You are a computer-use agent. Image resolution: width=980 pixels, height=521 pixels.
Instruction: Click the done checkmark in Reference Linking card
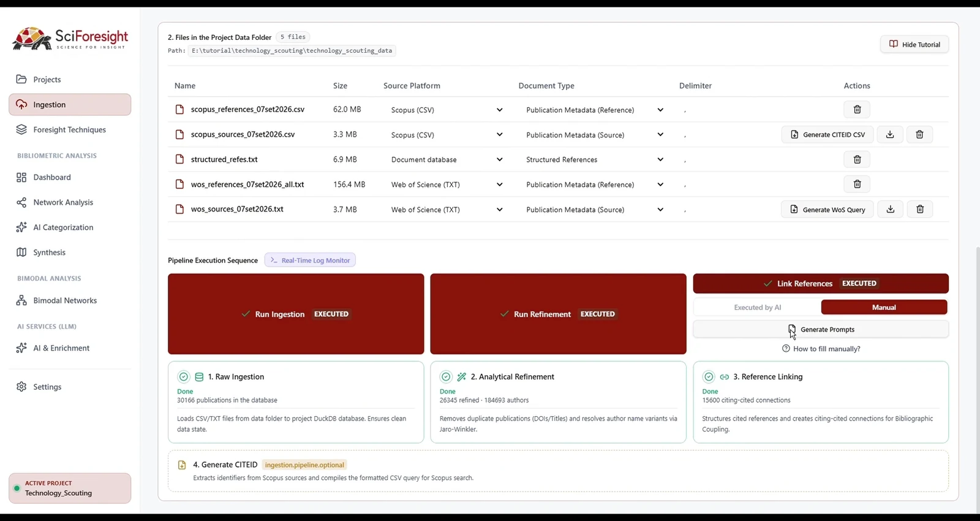point(709,377)
